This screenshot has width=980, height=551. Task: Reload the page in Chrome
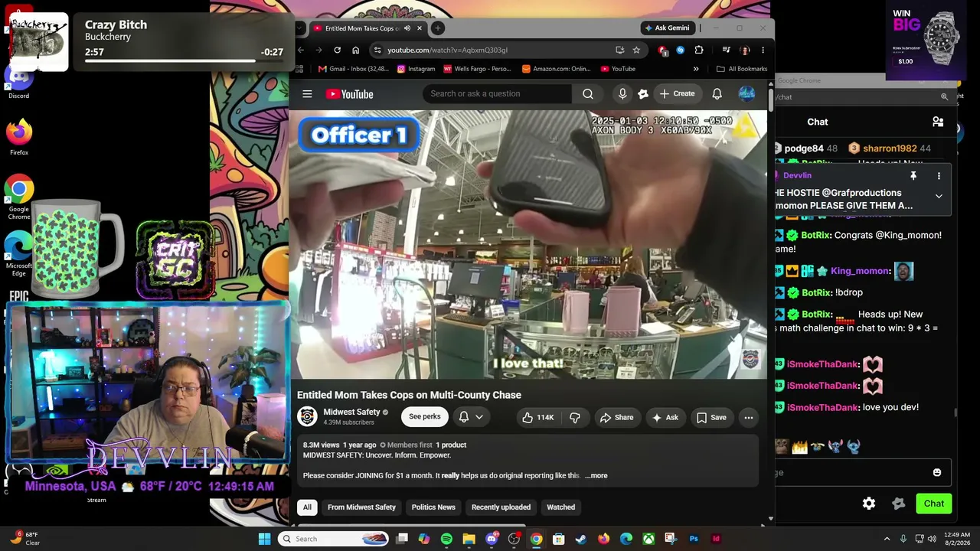337,50
